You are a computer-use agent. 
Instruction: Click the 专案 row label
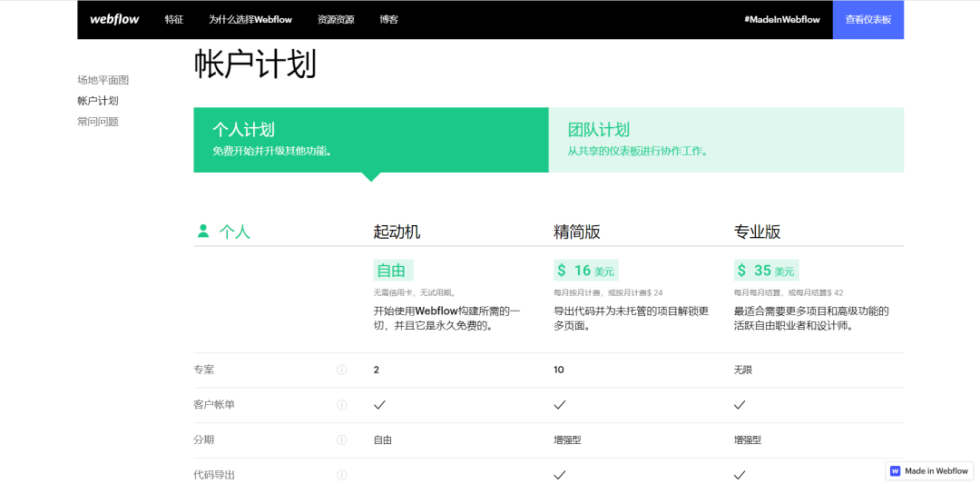tap(204, 370)
